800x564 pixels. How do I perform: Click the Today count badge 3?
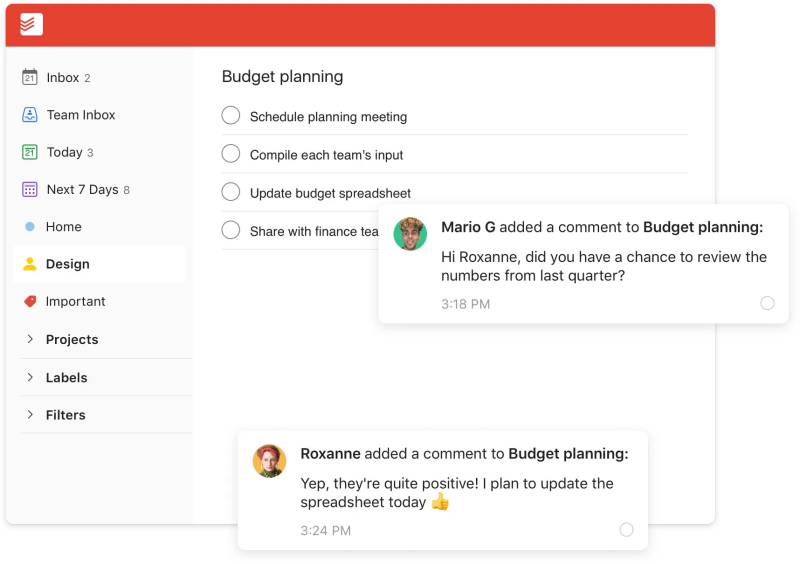pos(90,153)
